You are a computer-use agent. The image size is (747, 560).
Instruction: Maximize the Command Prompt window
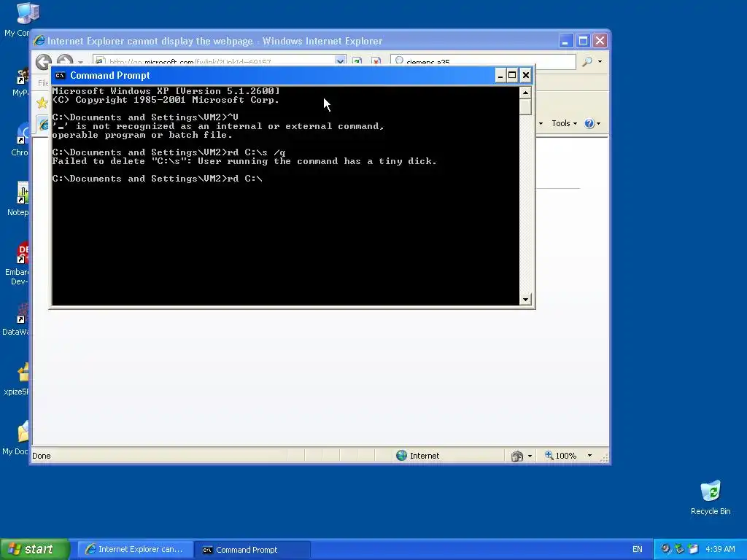[512, 75]
